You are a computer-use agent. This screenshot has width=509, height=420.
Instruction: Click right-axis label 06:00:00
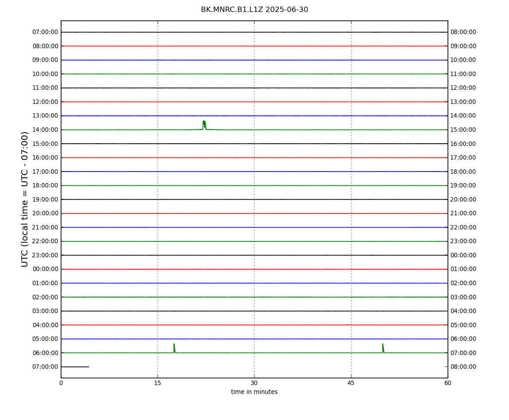click(463, 339)
